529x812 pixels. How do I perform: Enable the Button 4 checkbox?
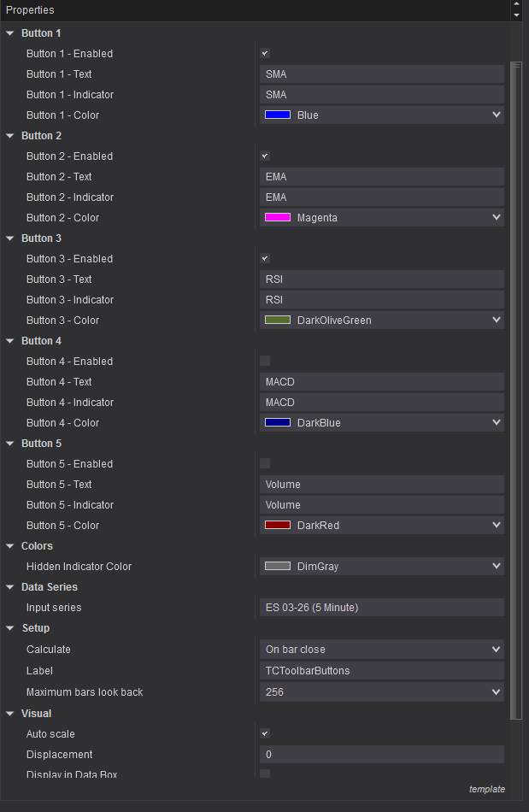265,362
